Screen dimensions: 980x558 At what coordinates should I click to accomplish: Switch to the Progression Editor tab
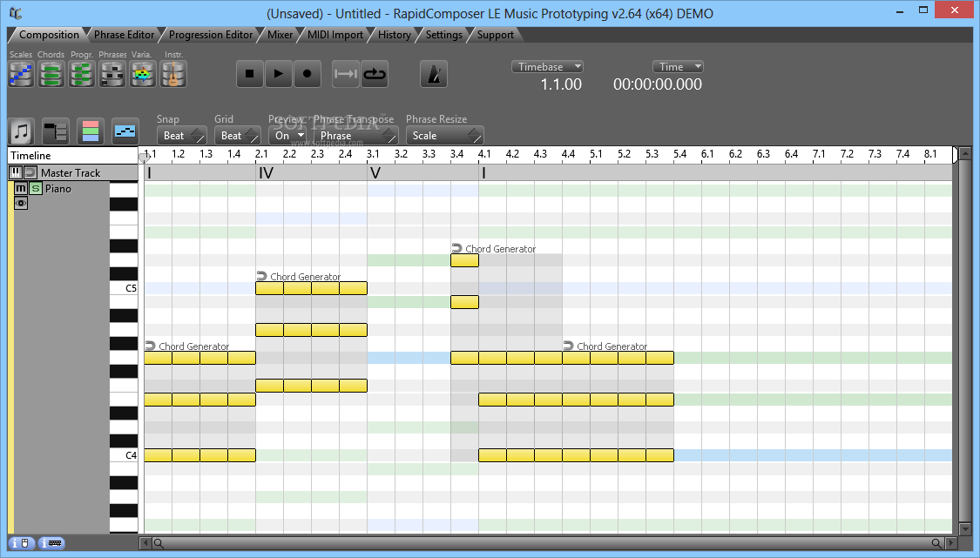pyautogui.click(x=211, y=35)
